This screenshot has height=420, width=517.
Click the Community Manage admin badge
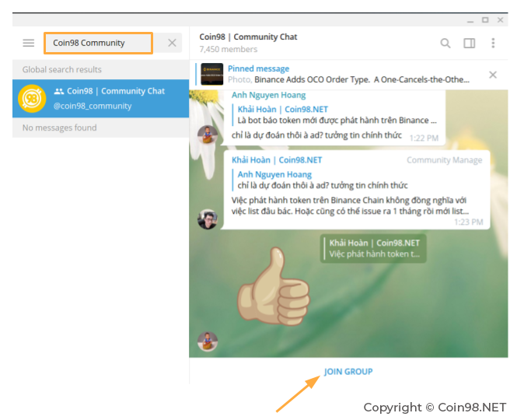coord(444,160)
